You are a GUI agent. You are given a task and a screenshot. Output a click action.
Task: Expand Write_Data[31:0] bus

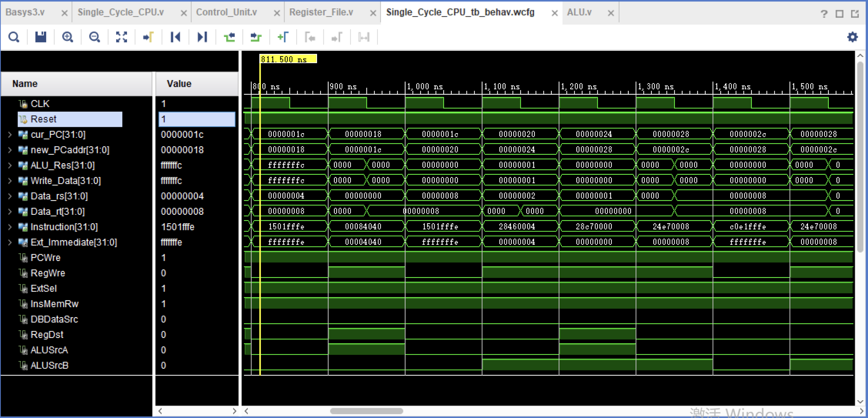tap(10, 181)
